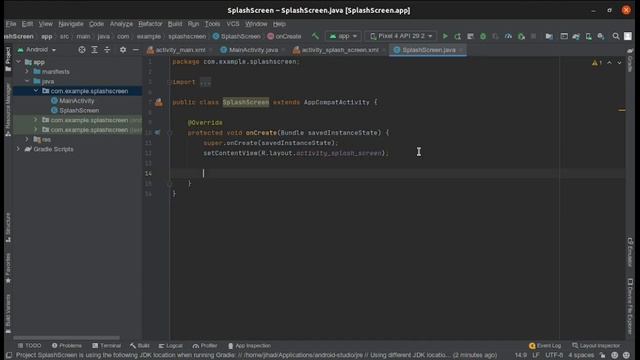Open the Structure sidebar tool window
640x360 pixels.
tap(8, 227)
